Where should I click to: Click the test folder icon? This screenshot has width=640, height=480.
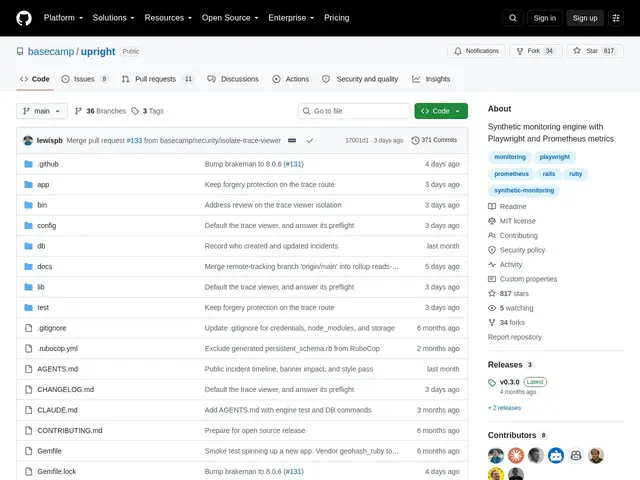[28, 307]
